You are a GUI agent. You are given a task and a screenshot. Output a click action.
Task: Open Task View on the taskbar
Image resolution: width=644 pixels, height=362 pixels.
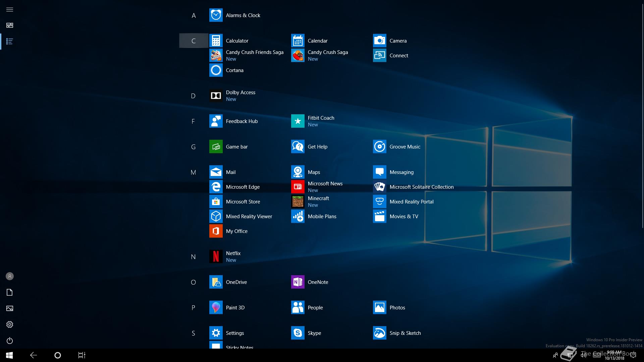point(82,355)
